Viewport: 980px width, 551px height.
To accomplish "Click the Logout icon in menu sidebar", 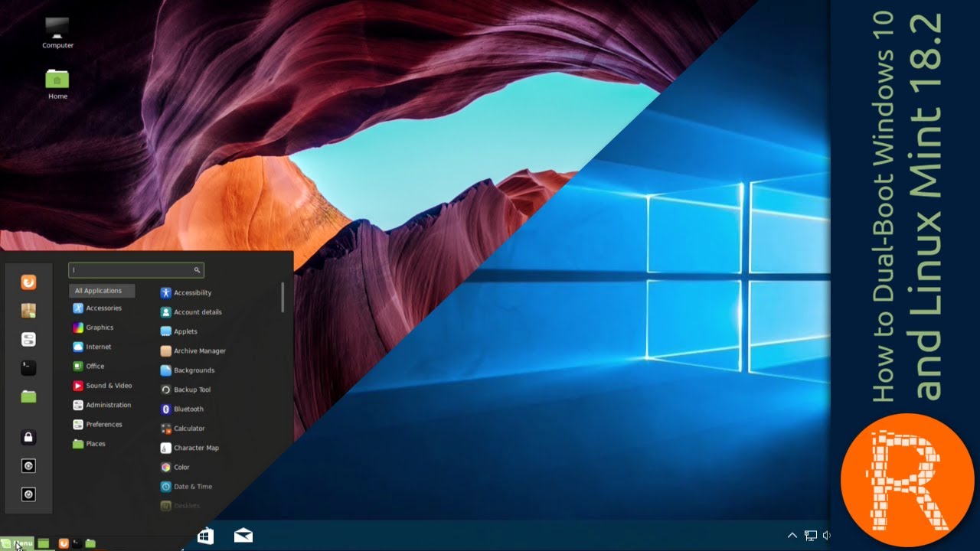I will click(x=28, y=465).
